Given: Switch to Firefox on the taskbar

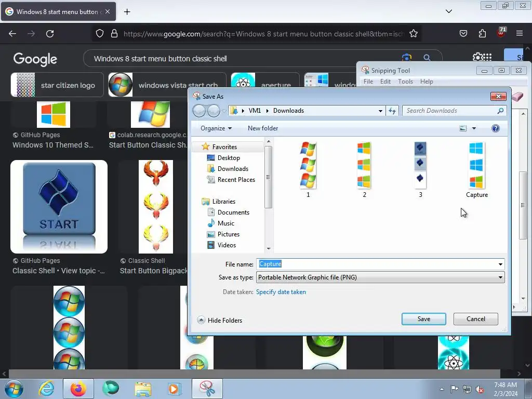Looking at the screenshot, I should click(x=78, y=389).
